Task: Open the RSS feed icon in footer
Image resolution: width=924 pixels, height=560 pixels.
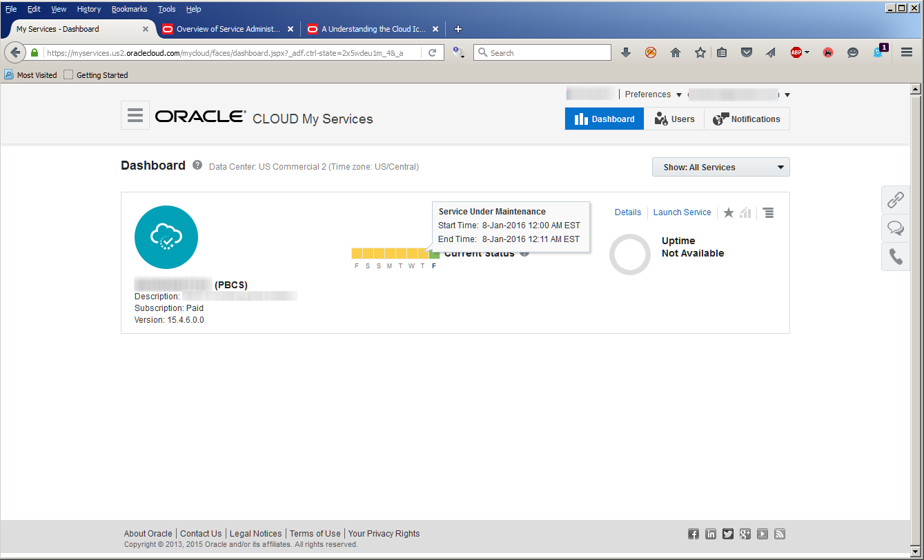Action: click(780, 534)
